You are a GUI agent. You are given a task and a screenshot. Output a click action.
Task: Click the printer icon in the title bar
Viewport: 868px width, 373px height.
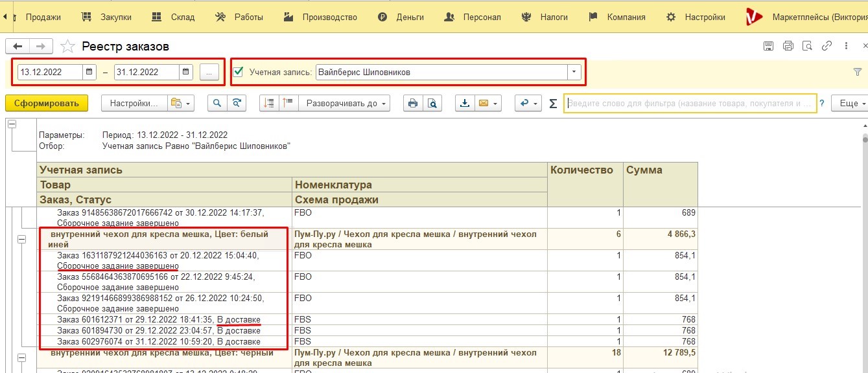tap(788, 46)
